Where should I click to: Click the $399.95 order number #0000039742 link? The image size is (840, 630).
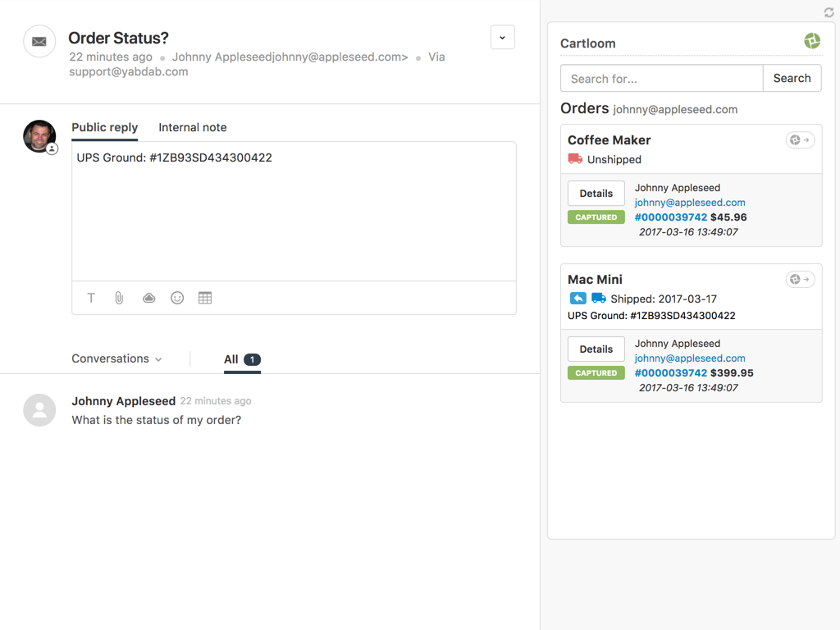click(x=670, y=372)
